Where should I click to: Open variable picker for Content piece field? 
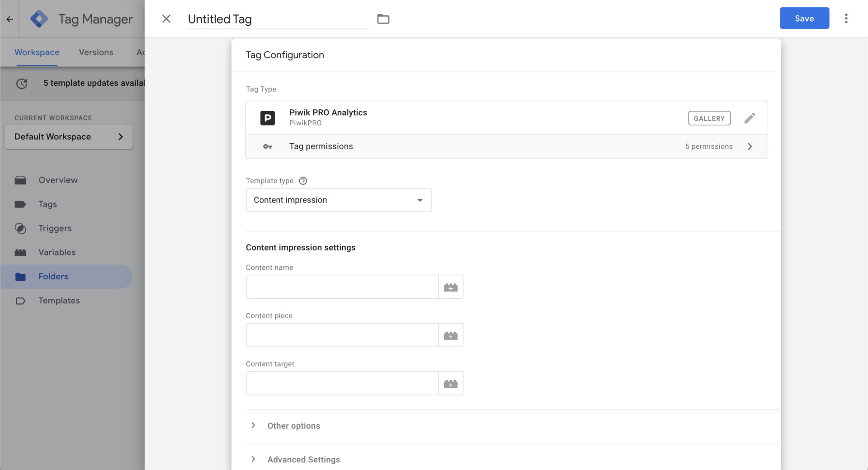click(x=451, y=335)
